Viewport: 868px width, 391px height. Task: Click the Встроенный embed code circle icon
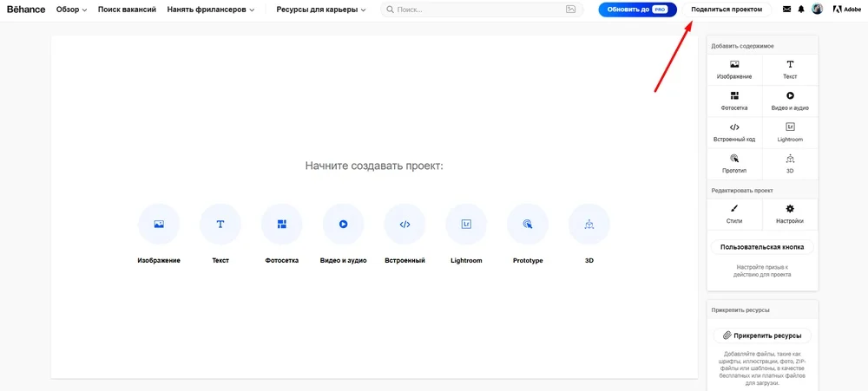pyautogui.click(x=404, y=225)
